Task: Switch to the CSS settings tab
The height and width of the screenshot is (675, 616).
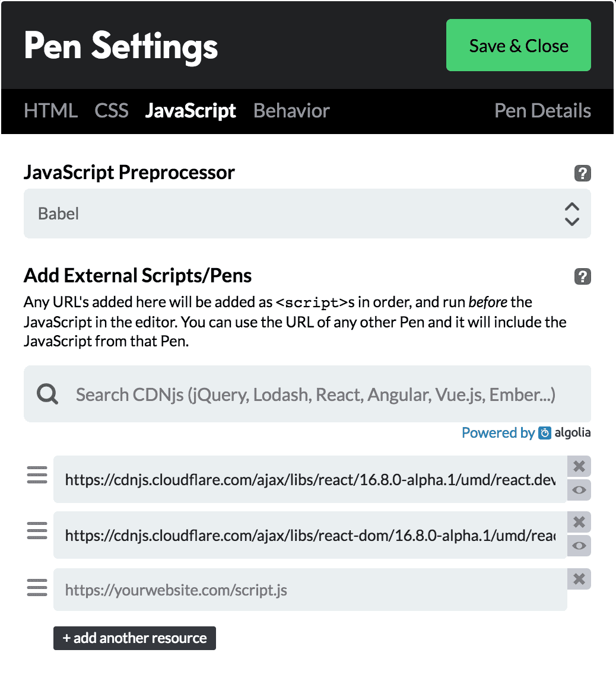Action: (x=112, y=111)
